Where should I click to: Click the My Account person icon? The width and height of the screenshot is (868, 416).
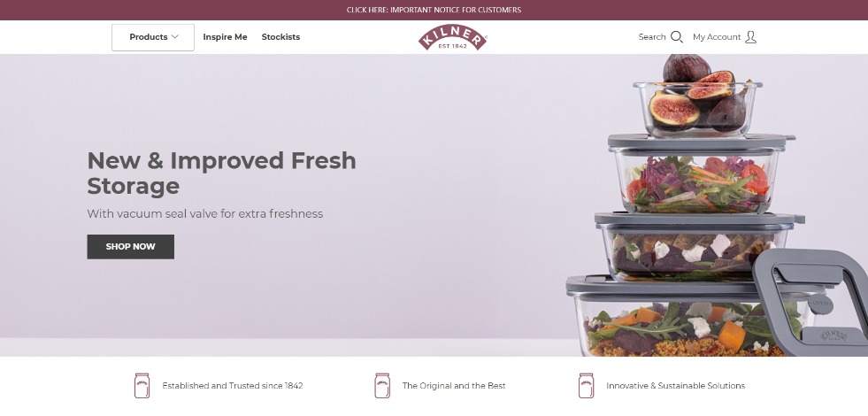click(750, 37)
